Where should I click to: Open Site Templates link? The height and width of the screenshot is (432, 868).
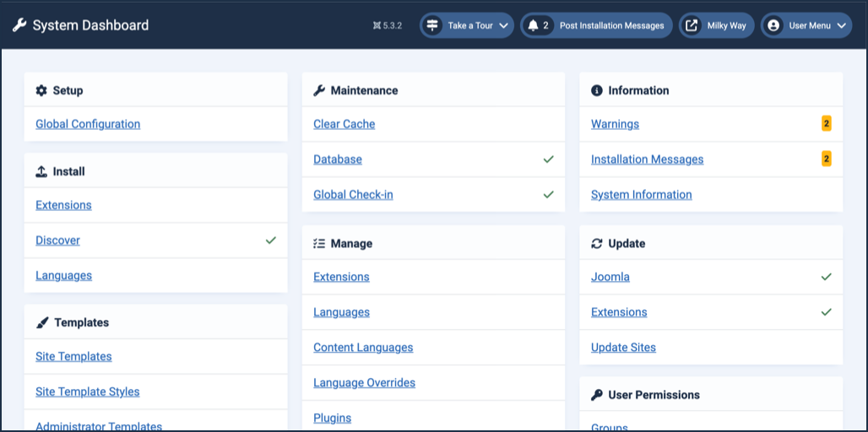(x=73, y=356)
